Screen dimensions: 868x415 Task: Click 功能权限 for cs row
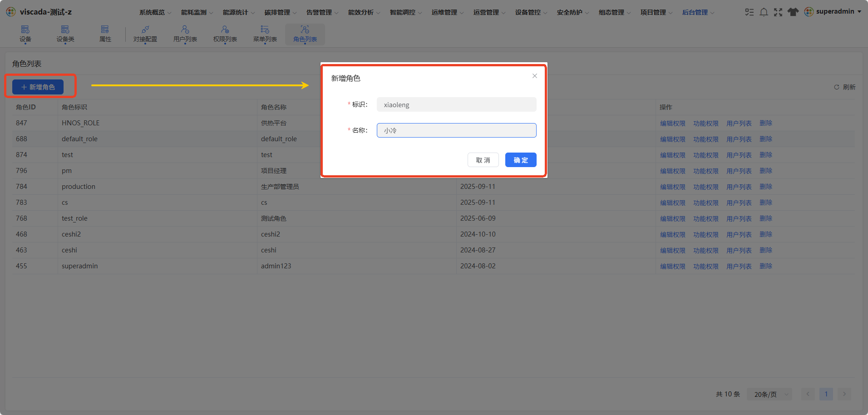click(x=706, y=203)
